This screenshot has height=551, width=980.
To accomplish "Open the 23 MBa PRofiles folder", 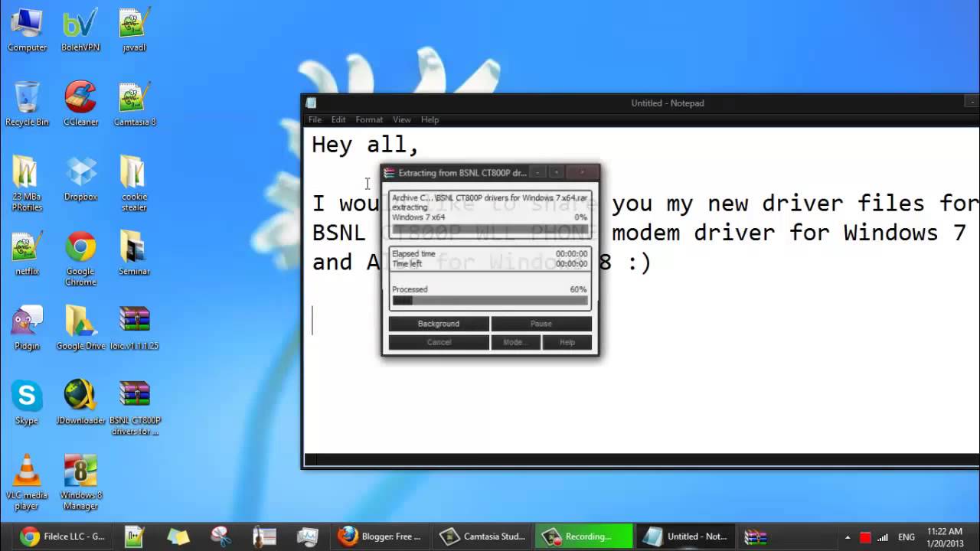I will coord(27,184).
